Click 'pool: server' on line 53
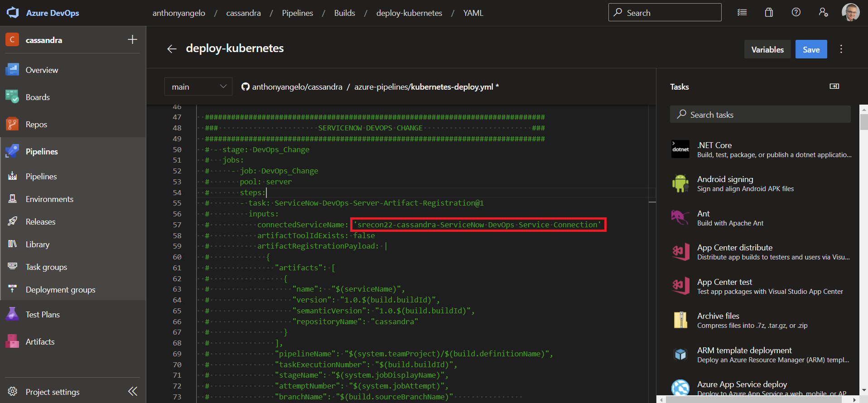The width and height of the screenshot is (868, 403). pyautogui.click(x=266, y=182)
